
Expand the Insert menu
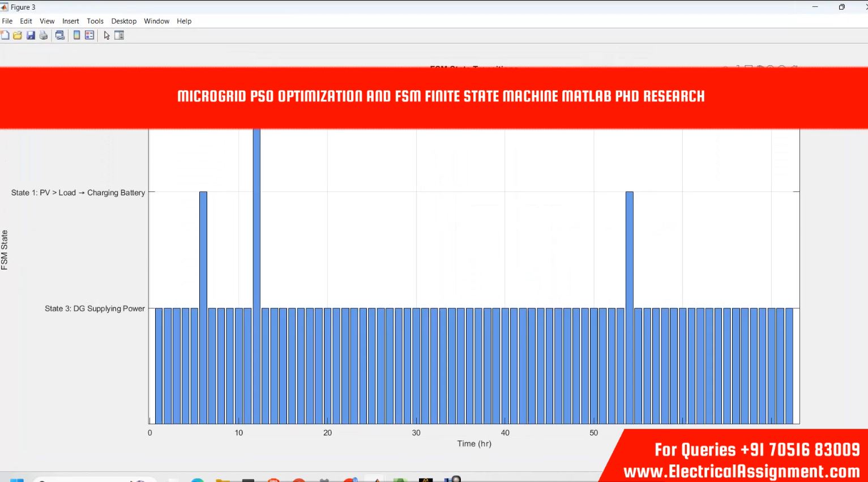point(71,21)
